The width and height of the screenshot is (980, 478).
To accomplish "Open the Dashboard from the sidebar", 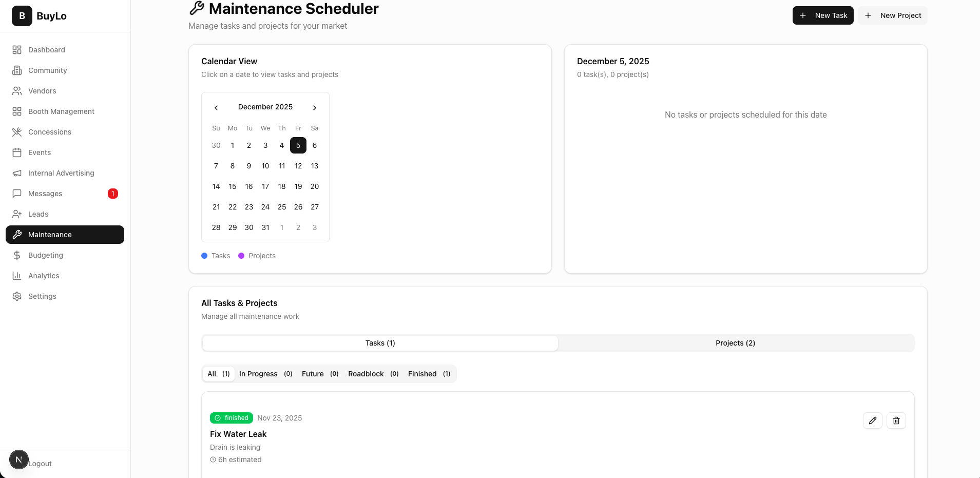I will [46, 50].
